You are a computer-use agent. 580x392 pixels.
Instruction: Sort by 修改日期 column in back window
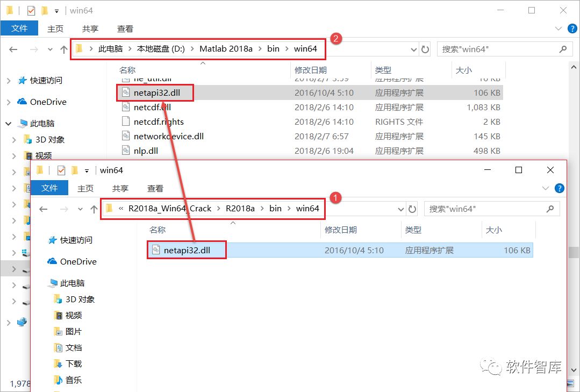(311, 70)
